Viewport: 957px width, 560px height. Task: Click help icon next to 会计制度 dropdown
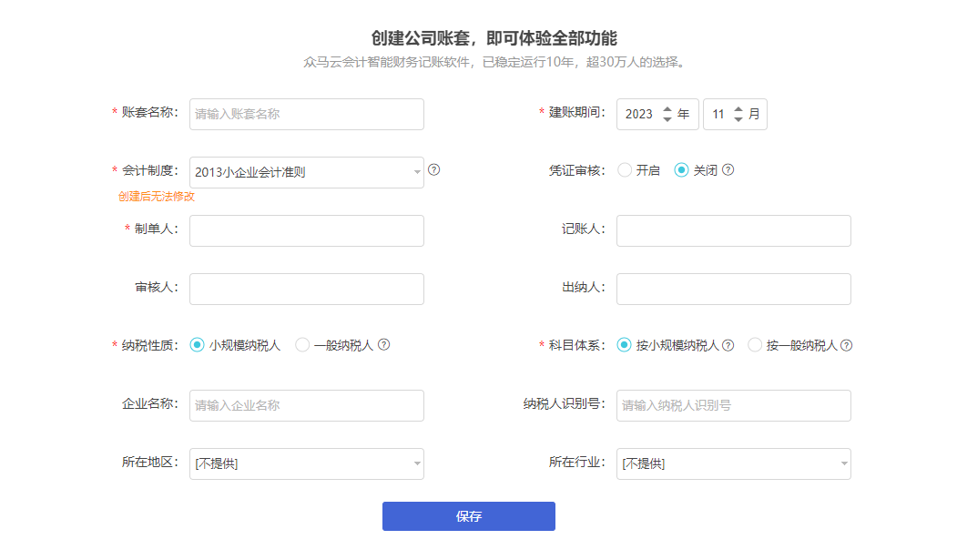(434, 169)
